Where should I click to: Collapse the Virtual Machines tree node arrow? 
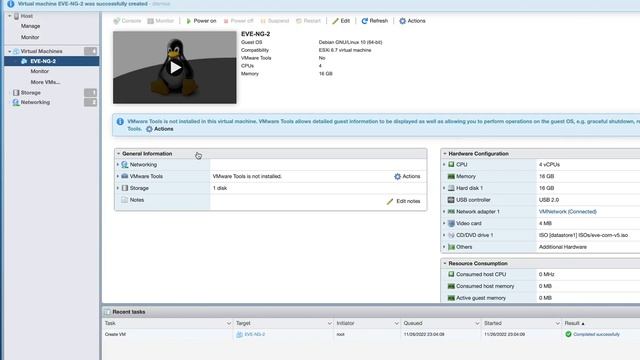point(10,51)
